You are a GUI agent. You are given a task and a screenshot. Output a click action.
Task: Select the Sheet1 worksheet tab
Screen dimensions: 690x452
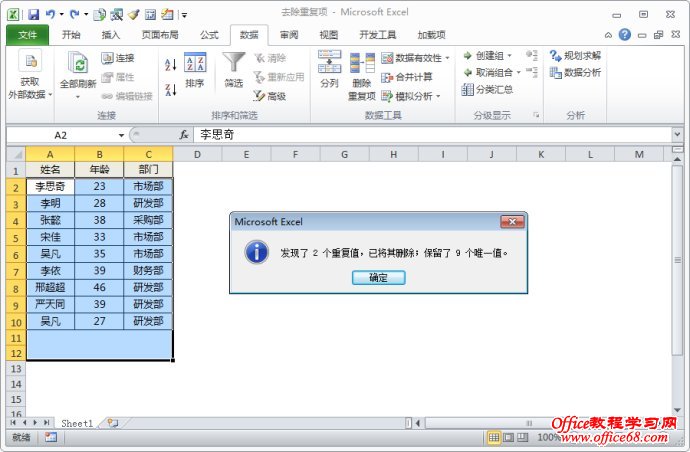[77, 424]
